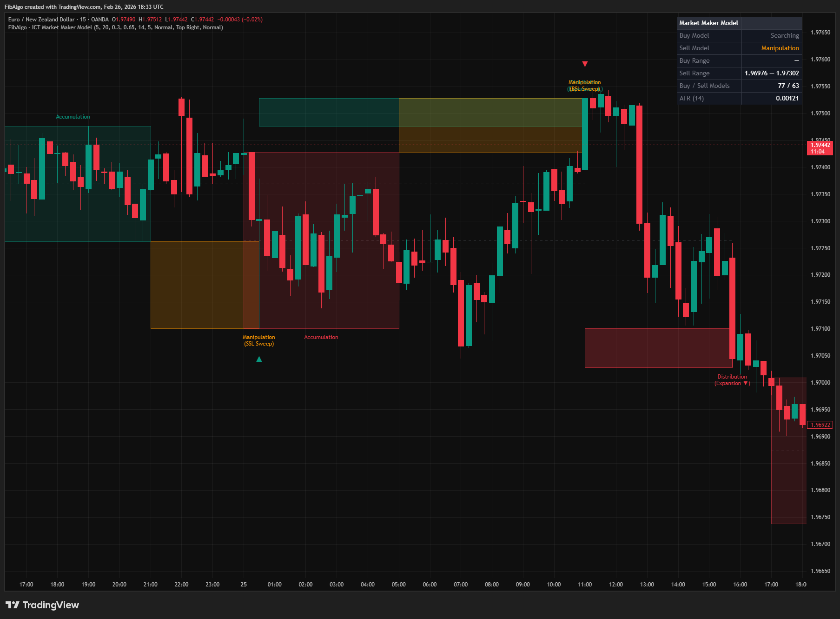
Task: Click the dark red distribution zone box
Action: [x=658, y=347]
